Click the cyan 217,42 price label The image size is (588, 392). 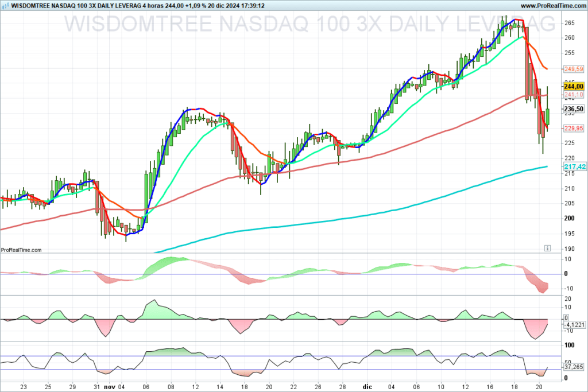pyautogui.click(x=575, y=167)
